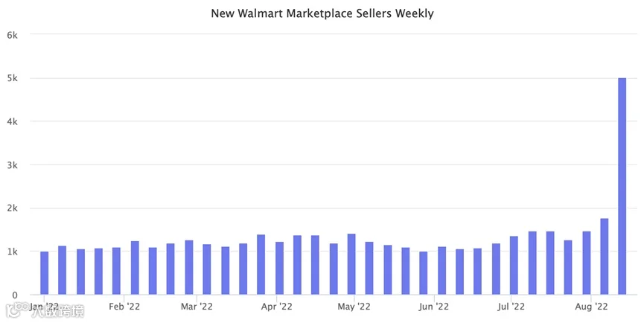Click the Mar '22 axis label
Screen dimensions: 644x323
[x=197, y=307]
